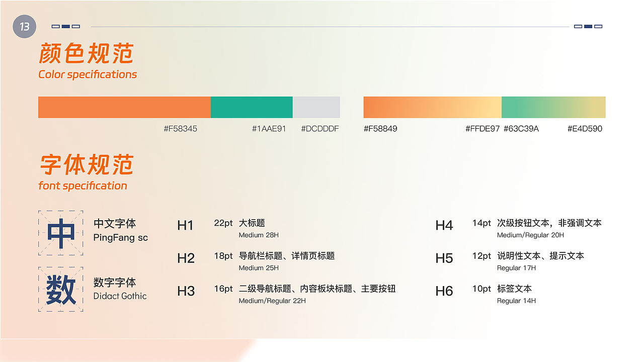Click the 数 numeric font sample glyph
644x362 pixels.
pos(61,290)
